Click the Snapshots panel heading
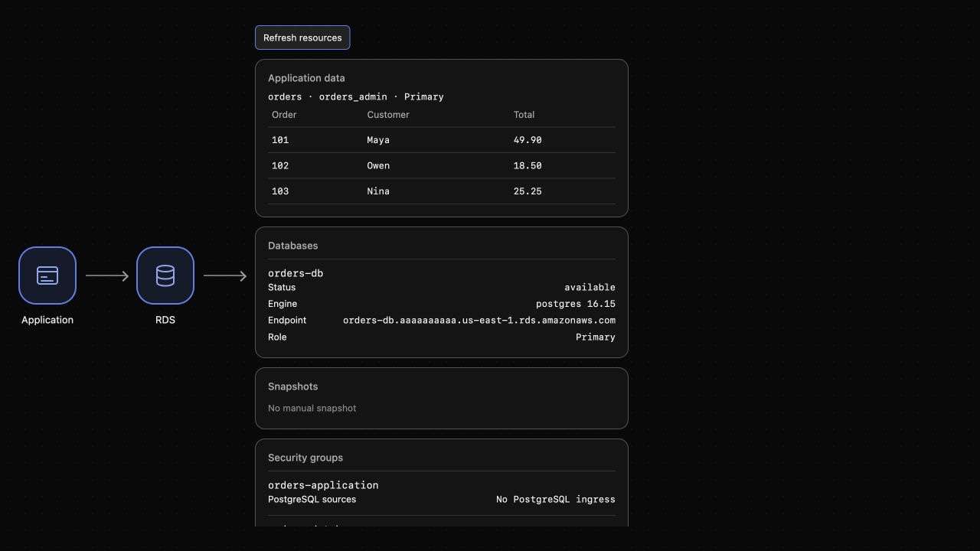 pyautogui.click(x=292, y=386)
